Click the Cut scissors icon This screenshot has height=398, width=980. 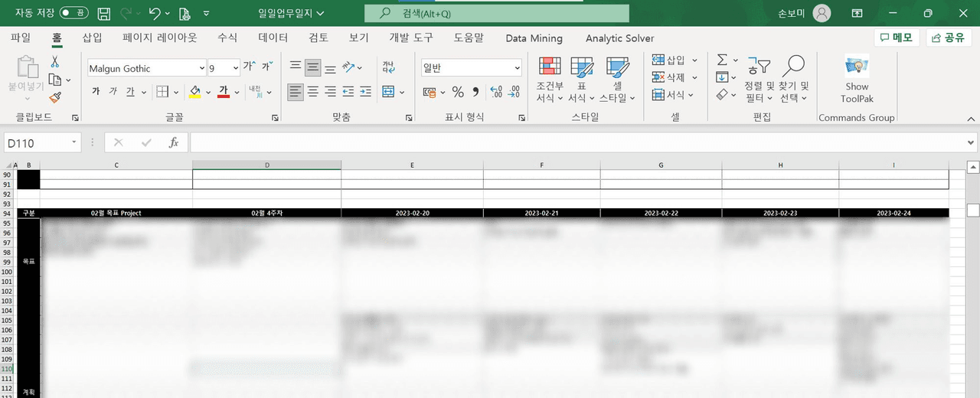pyautogui.click(x=55, y=61)
